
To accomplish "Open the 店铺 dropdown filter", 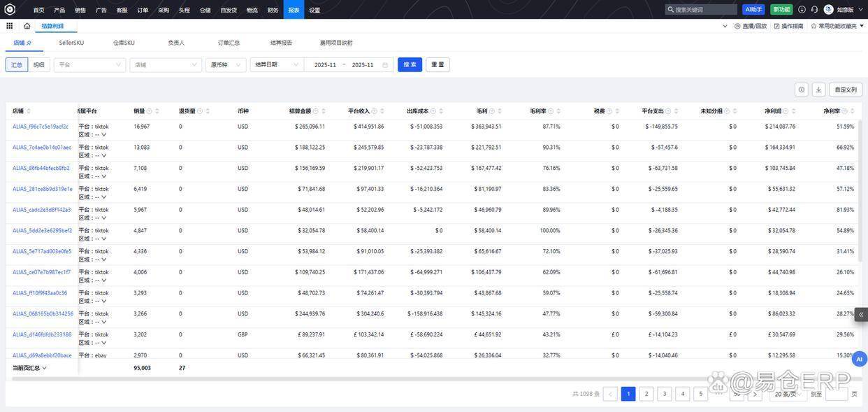I will point(166,65).
